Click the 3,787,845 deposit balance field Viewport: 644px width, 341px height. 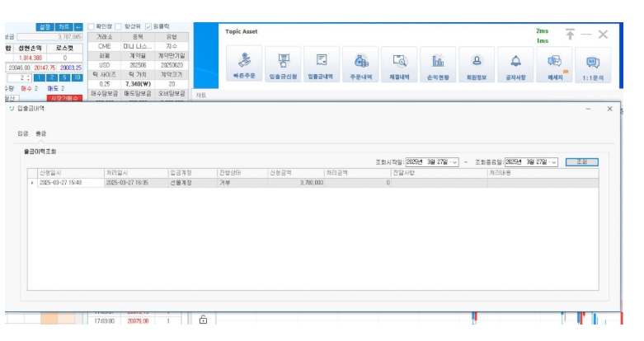(x=49, y=37)
